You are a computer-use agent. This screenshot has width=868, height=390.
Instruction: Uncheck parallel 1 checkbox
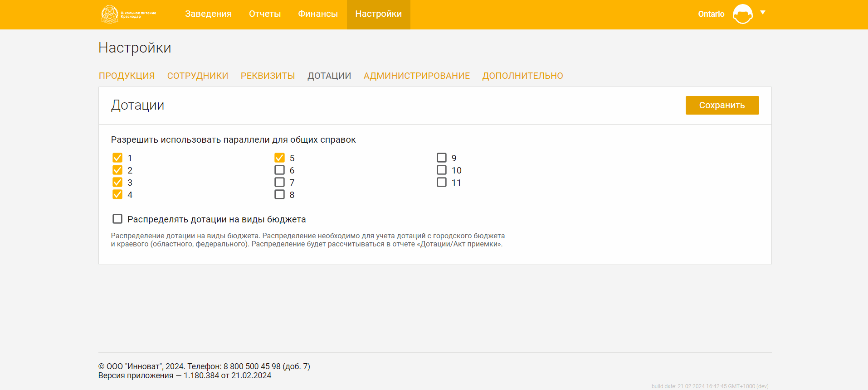pos(117,158)
